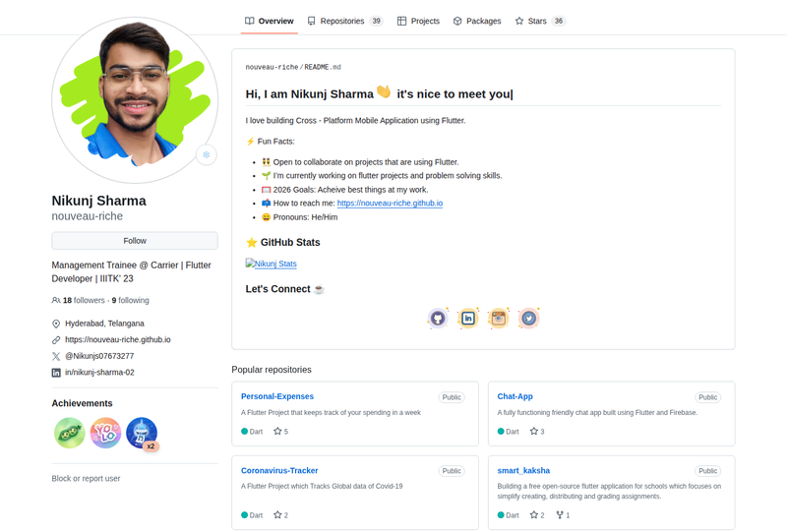Open the README.md file link
Viewport: 787px width, 532px height.
pyautogui.click(x=323, y=67)
